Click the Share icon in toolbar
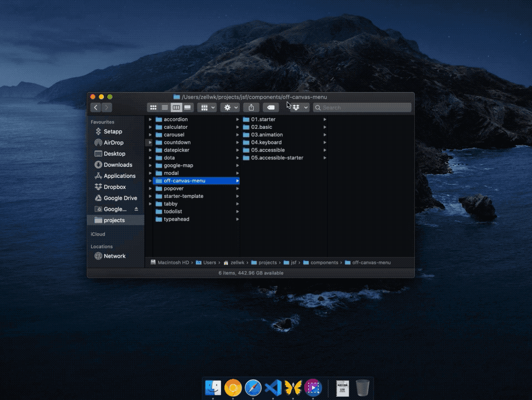The height and width of the screenshot is (400, 532). 251,107
